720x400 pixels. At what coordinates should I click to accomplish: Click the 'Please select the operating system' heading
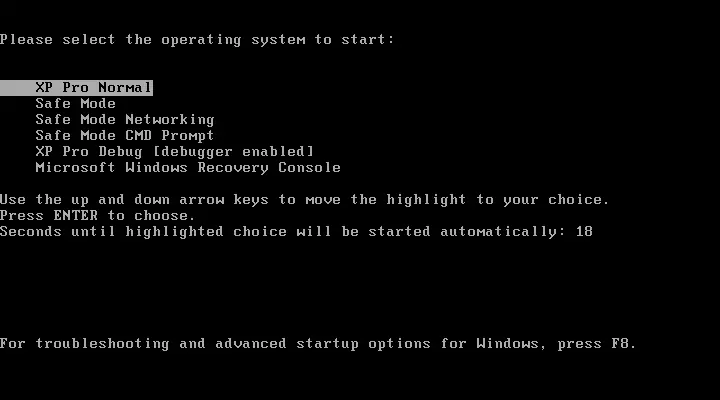point(197,40)
